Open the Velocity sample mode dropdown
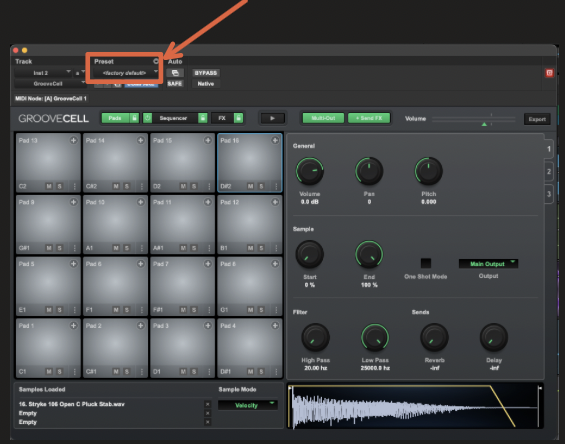The height and width of the screenshot is (444, 565). coord(248,405)
